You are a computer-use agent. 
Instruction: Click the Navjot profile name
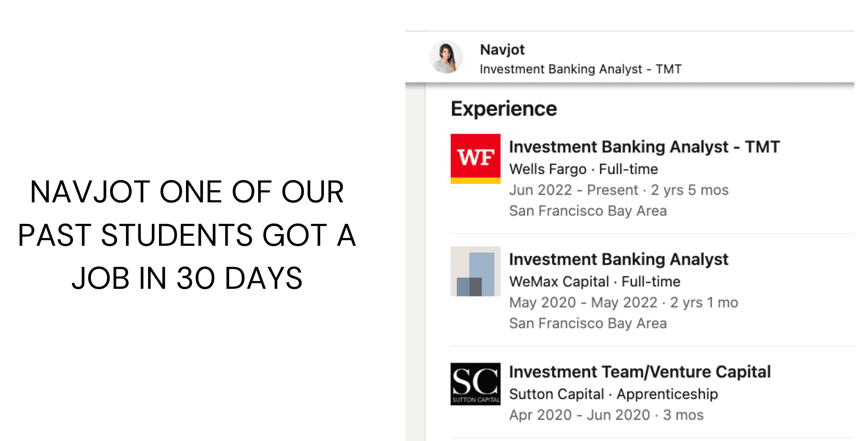502,50
